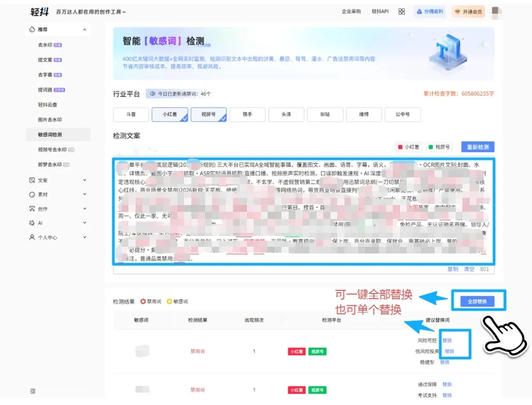Open the user avatar in header
The height and width of the screenshot is (405, 532).
tap(497, 12)
